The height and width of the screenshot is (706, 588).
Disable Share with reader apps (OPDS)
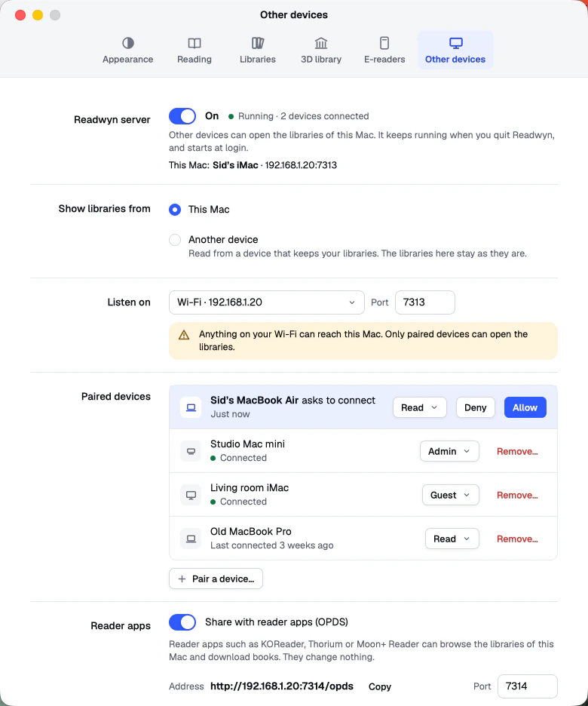[x=182, y=622]
